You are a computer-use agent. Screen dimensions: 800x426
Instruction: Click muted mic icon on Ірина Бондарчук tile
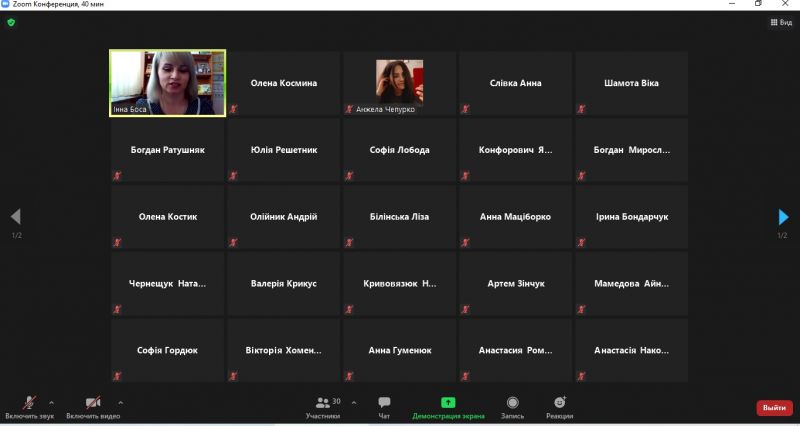pyautogui.click(x=581, y=242)
